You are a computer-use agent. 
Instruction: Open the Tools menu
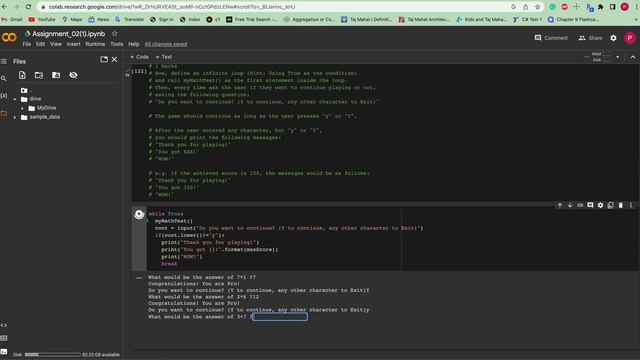click(116, 44)
